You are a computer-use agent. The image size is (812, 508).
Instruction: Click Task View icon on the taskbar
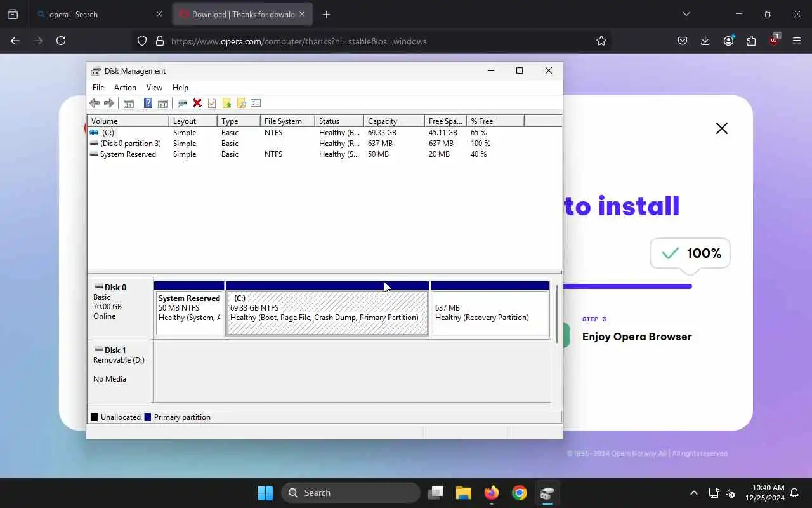(436, 493)
